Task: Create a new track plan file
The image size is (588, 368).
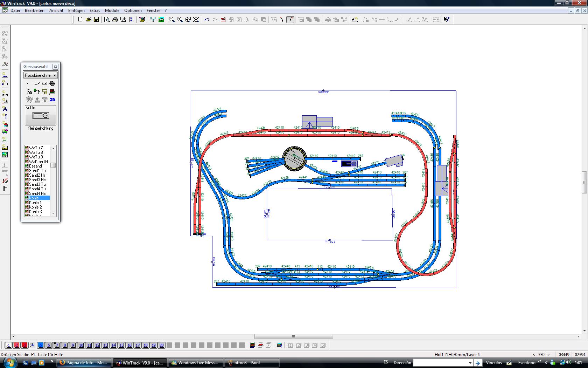Action: tap(80, 20)
